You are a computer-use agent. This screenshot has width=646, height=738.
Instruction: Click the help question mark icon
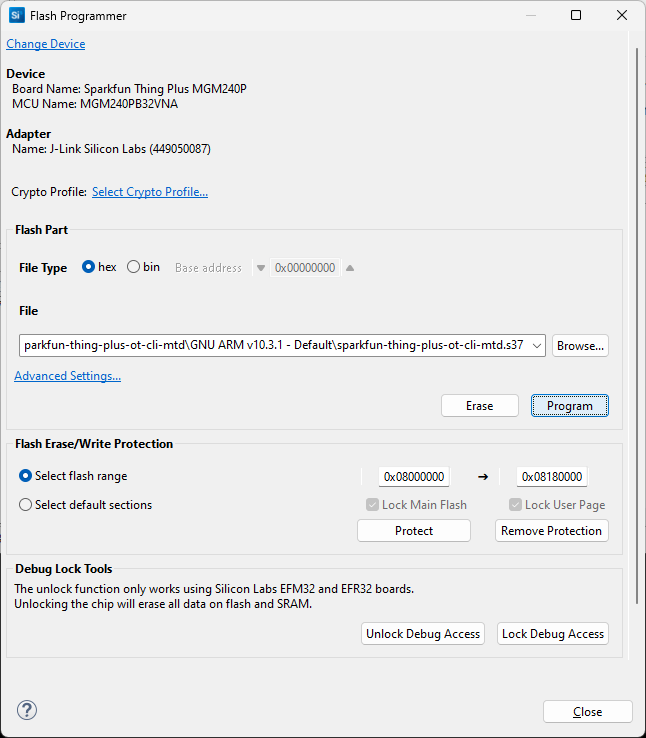pos(27,711)
